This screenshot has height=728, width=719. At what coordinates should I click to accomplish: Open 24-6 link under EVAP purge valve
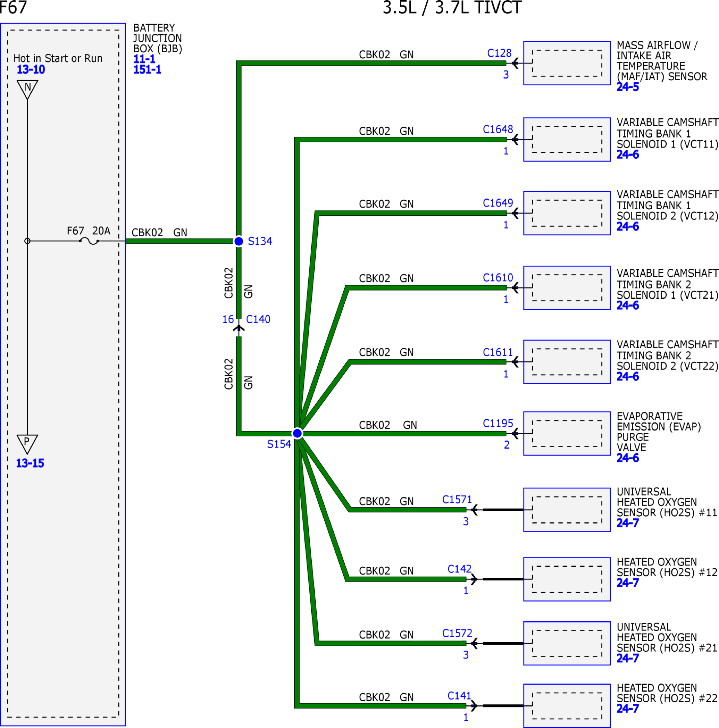pyautogui.click(x=628, y=458)
